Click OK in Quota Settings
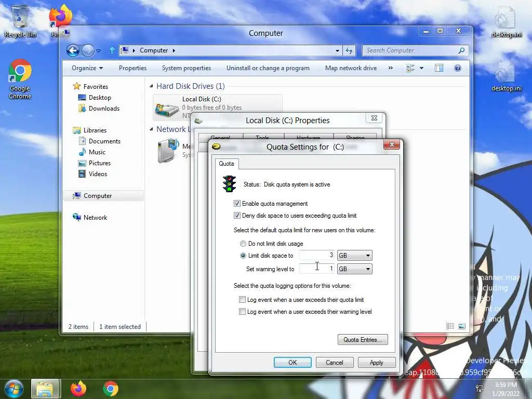The height and width of the screenshot is (399, 532). coord(292,362)
